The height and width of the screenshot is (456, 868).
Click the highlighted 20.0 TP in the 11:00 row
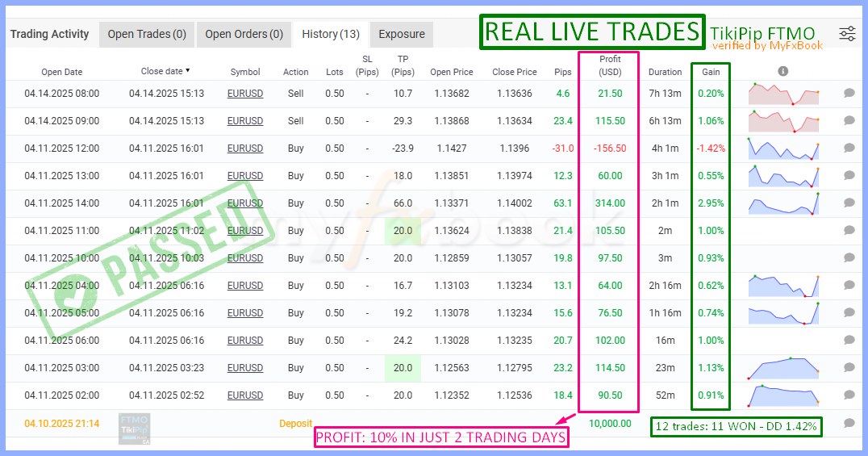coord(403,231)
